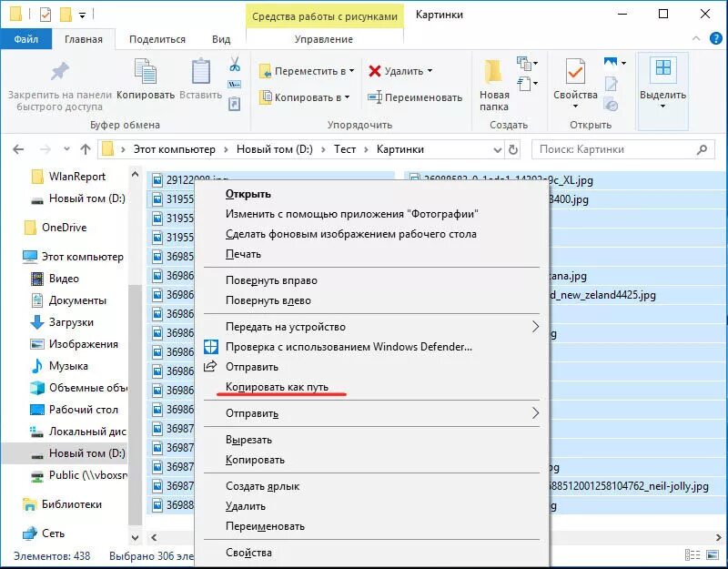Choose Открыть in context menu
The height and width of the screenshot is (569, 728).
(371, 194)
